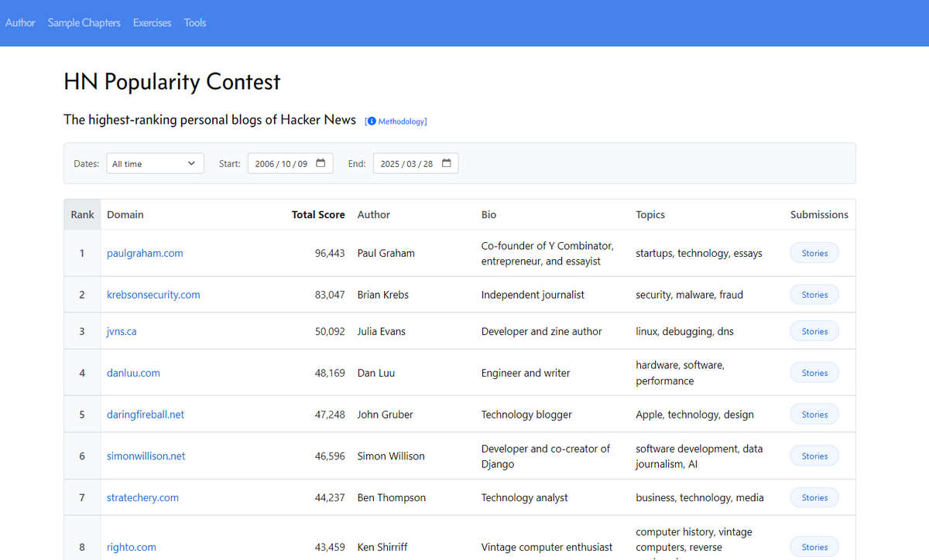The height and width of the screenshot is (560, 929).
Task: Select the total score 46,596
Action: click(x=330, y=456)
